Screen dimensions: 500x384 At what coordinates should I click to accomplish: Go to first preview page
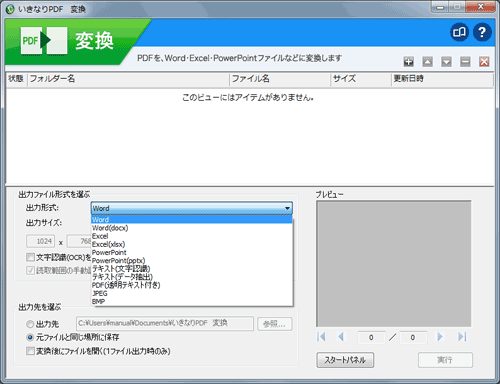pos(321,337)
